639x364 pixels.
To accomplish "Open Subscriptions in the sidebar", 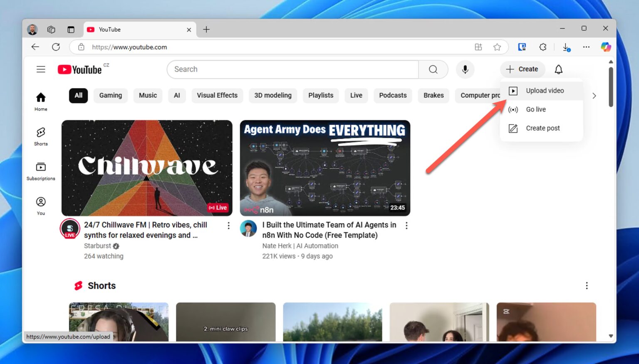I will coord(41,171).
